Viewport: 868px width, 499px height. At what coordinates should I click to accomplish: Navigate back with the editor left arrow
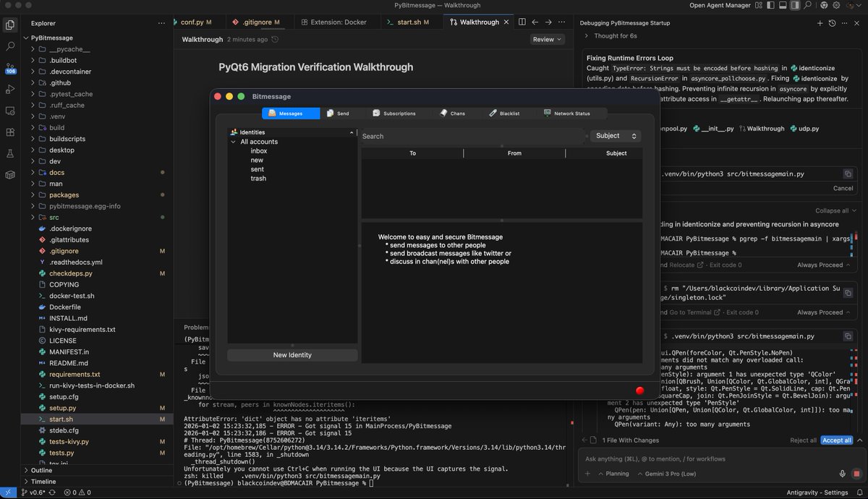pyautogui.click(x=535, y=22)
